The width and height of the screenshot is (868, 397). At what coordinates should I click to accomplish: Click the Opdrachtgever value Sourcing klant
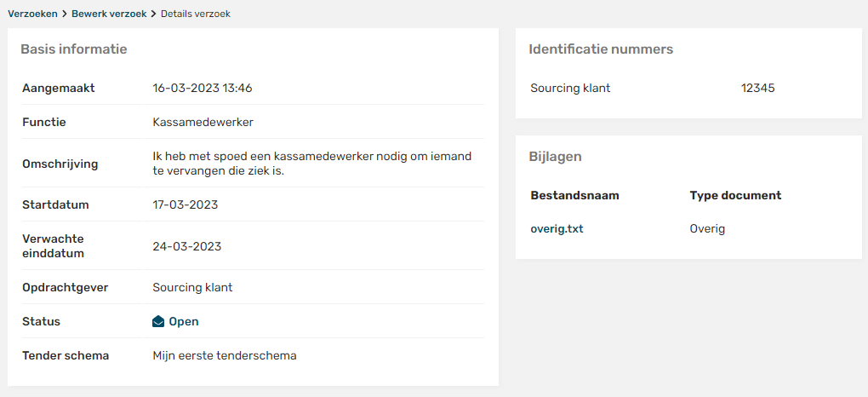point(192,287)
